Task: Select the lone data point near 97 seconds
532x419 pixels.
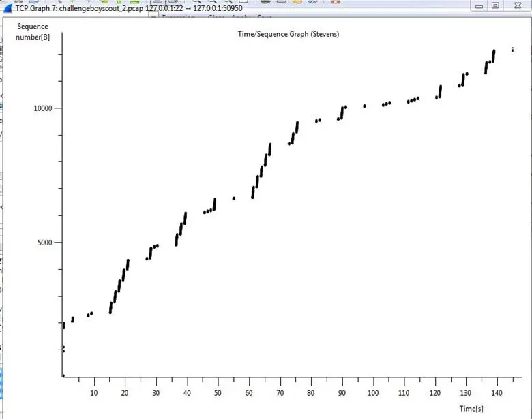Action: (x=364, y=106)
